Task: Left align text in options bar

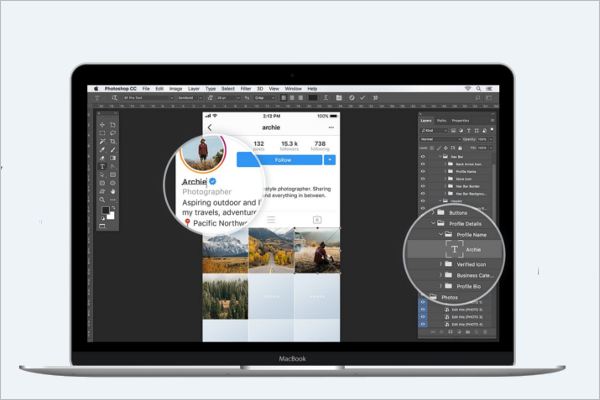Action: [x=284, y=98]
